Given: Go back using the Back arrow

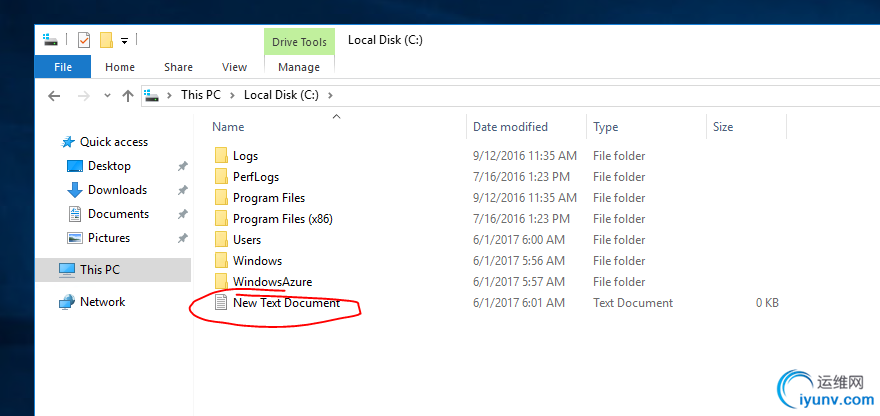Looking at the screenshot, I should pos(54,95).
